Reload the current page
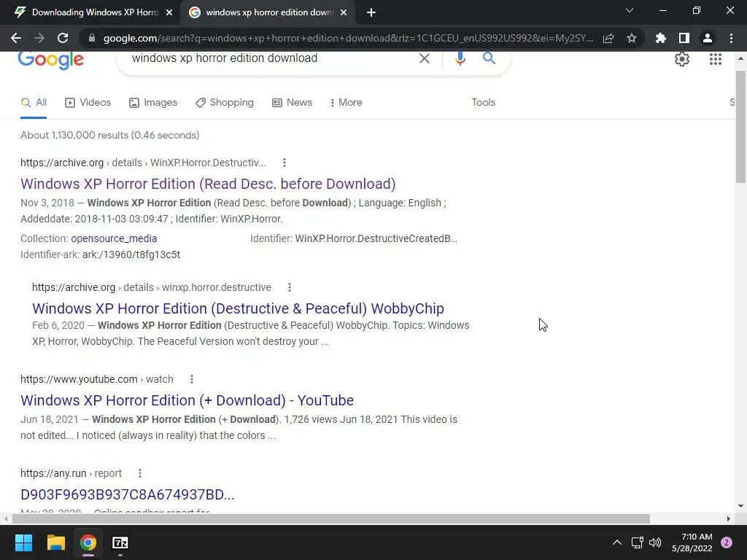The width and height of the screenshot is (747, 560). [x=63, y=38]
